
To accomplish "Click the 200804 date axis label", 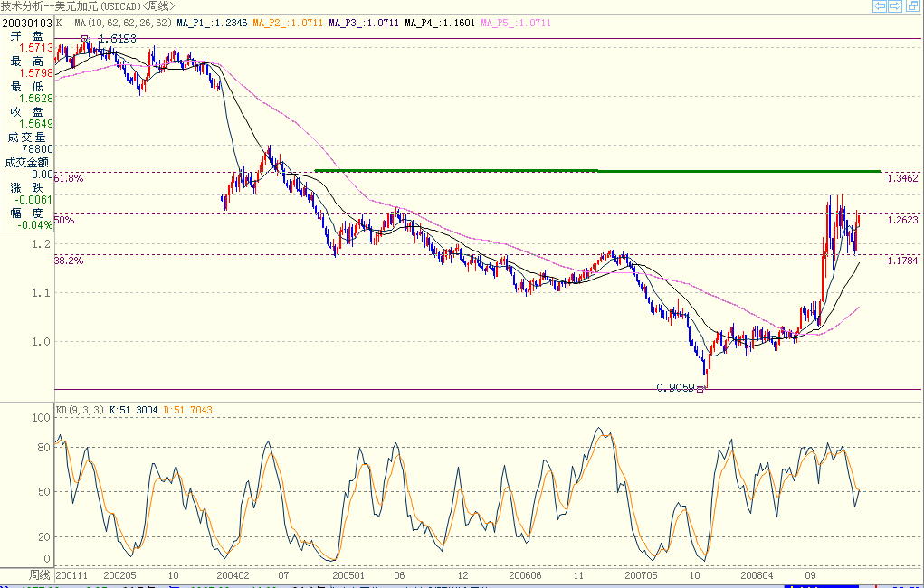I will (x=757, y=575).
